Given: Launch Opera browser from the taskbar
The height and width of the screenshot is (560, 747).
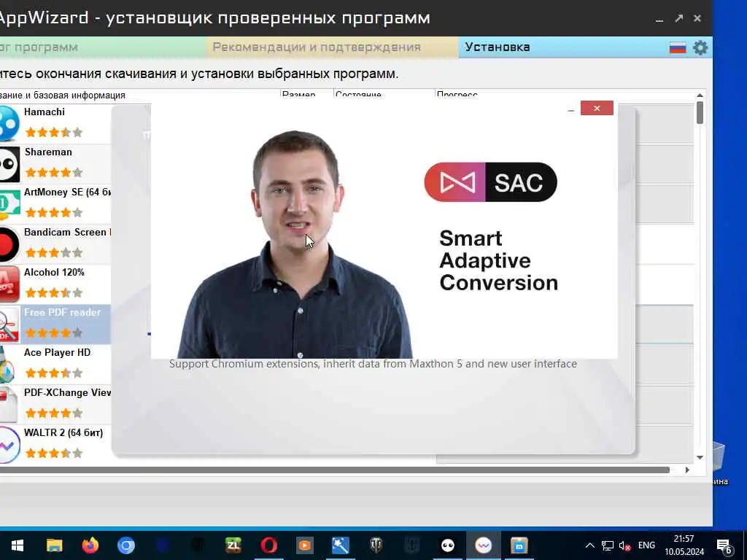Looking at the screenshot, I should [269, 545].
